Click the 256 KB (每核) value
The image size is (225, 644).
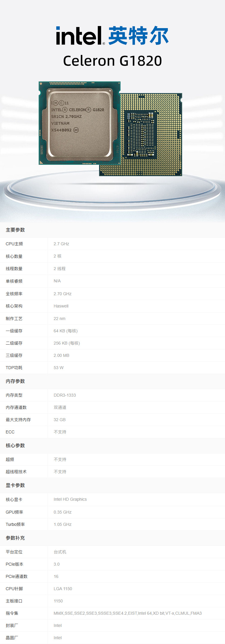tap(67, 343)
